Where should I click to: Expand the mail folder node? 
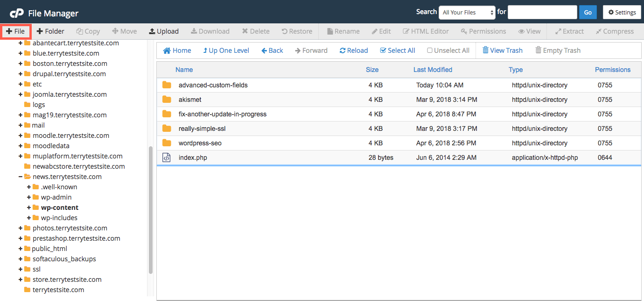pos(21,125)
